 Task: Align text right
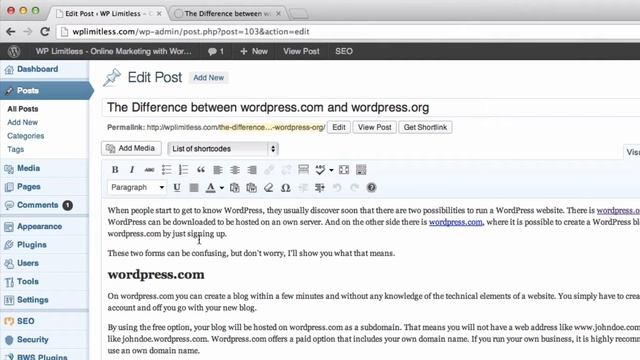[252, 170]
